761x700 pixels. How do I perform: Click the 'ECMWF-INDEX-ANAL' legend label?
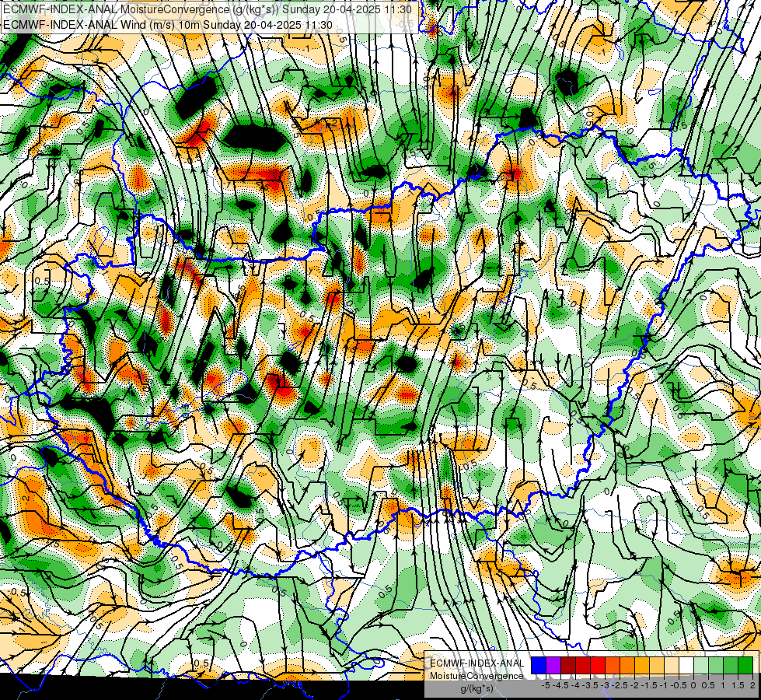(x=477, y=663)
